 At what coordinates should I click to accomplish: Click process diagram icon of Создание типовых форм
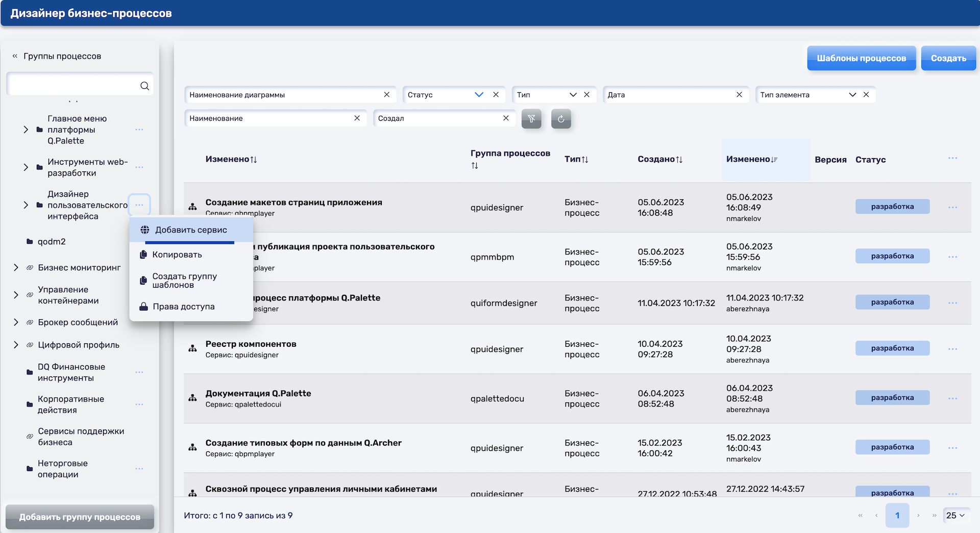tap(192, 447)
